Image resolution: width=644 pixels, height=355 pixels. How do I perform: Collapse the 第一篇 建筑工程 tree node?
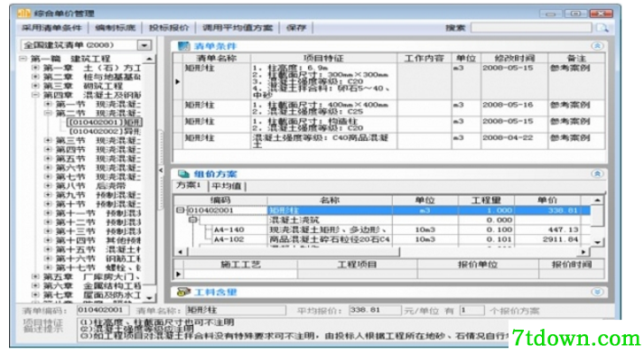tap(23, 59)
